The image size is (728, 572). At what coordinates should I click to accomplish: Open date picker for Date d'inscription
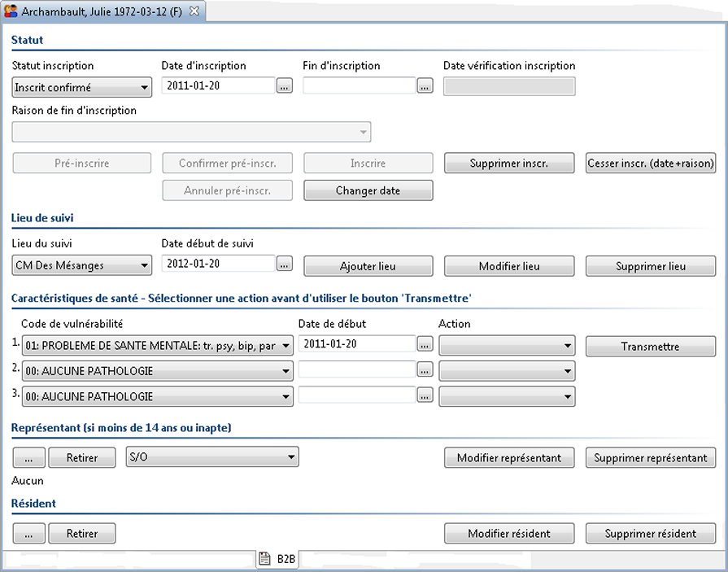284,86
